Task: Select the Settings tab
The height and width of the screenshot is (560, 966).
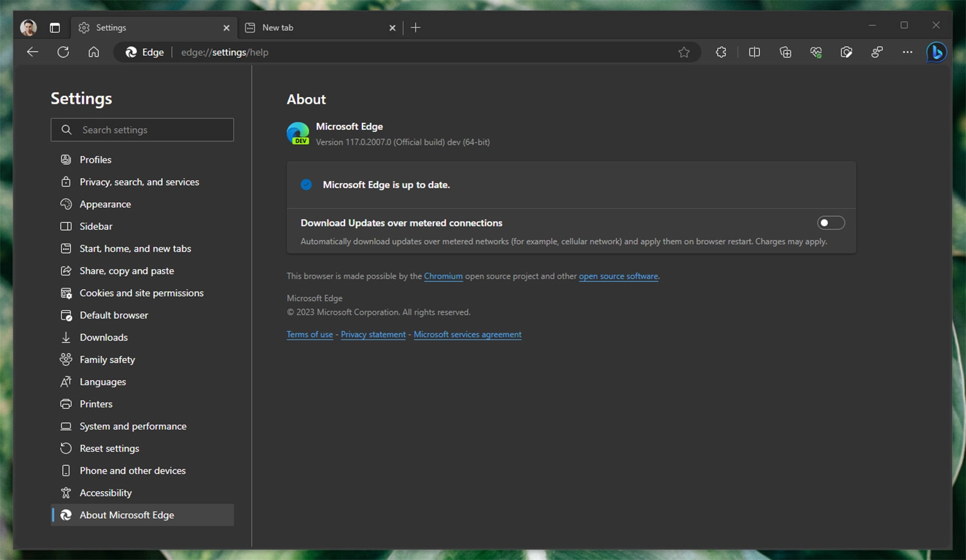Action: click(154, 28)
